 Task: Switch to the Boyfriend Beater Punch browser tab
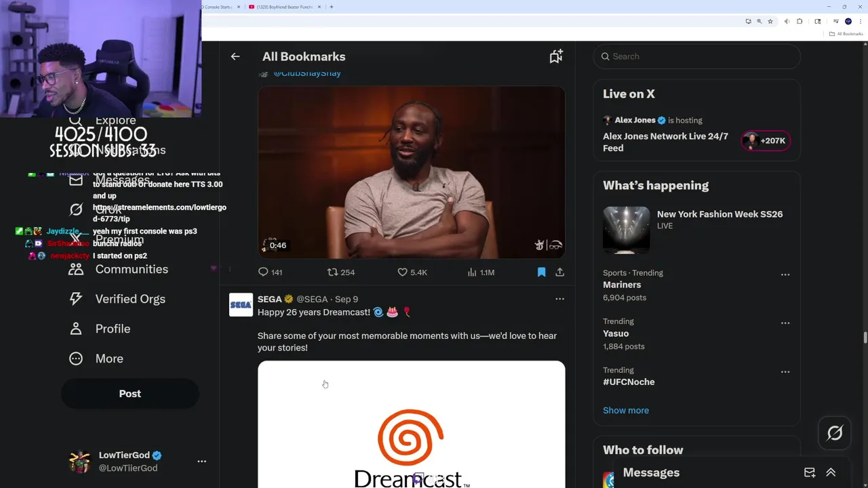283,7
